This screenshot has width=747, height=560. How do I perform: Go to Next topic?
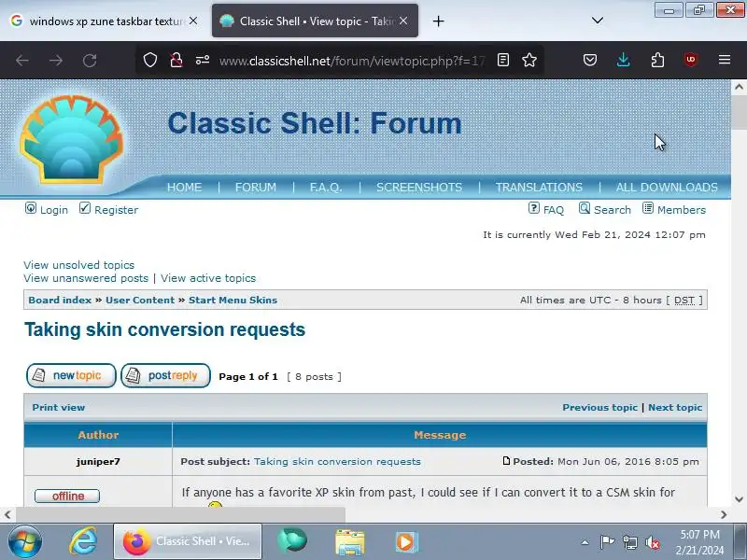pos(675,408)
